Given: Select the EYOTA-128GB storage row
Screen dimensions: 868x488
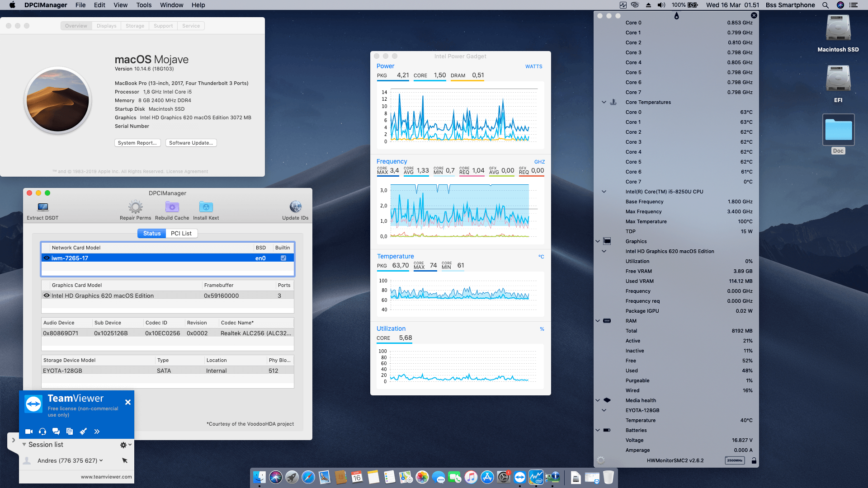Looking at the screenshot, I should [168, 371].
